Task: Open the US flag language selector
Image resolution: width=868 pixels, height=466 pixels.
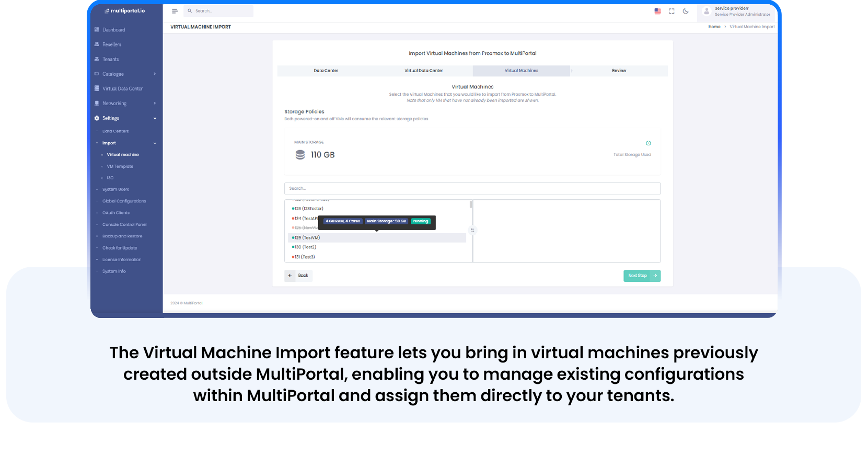Action: 657,11
